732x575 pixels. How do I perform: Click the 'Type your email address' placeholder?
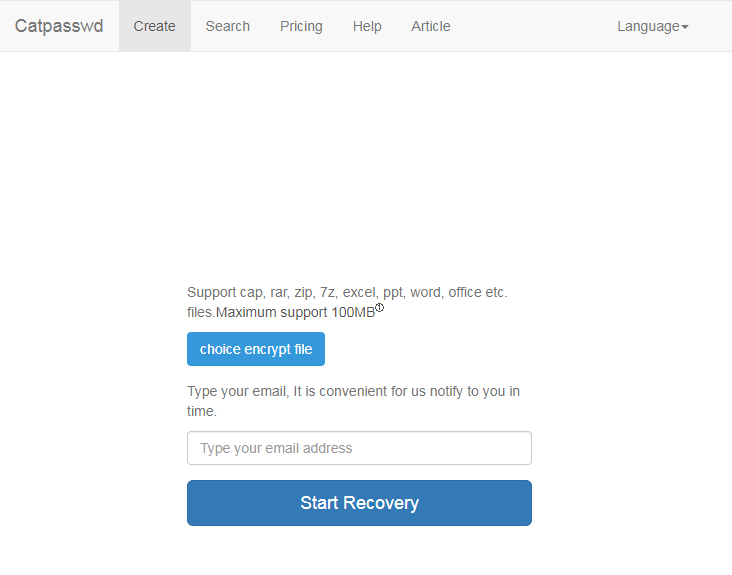[276, 448]
